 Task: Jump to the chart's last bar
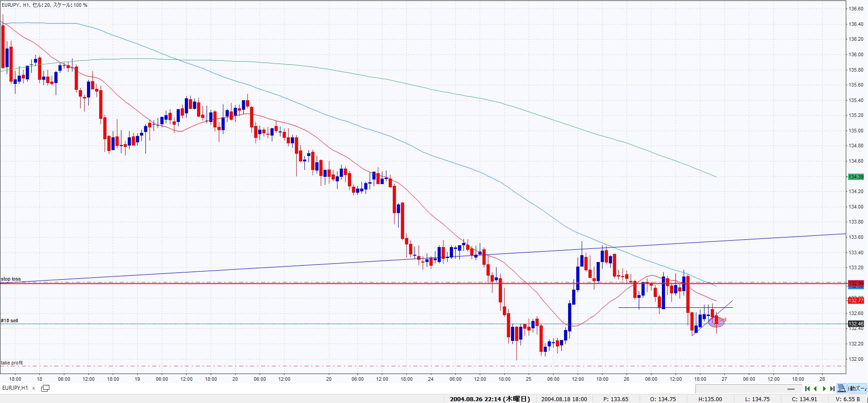point(832,388)
